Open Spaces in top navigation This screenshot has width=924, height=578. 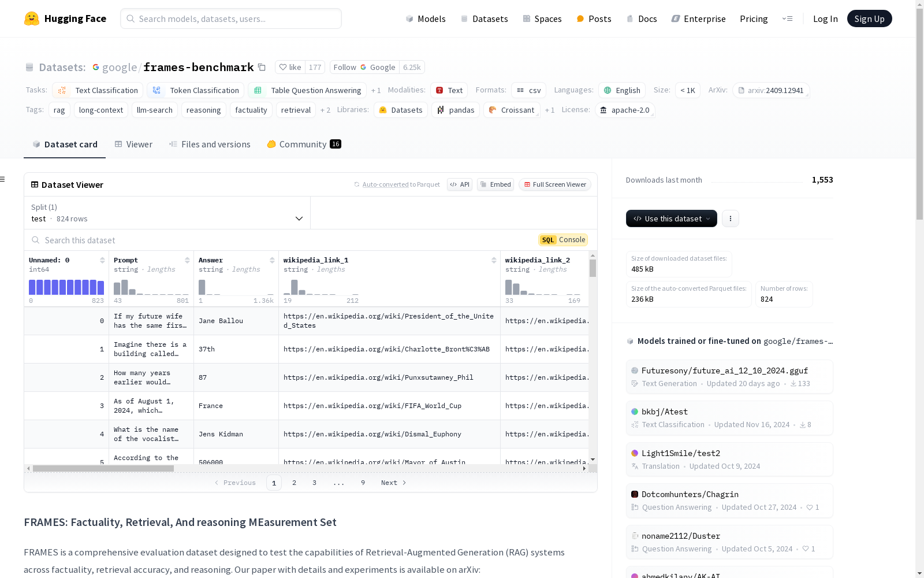point(542,18)
